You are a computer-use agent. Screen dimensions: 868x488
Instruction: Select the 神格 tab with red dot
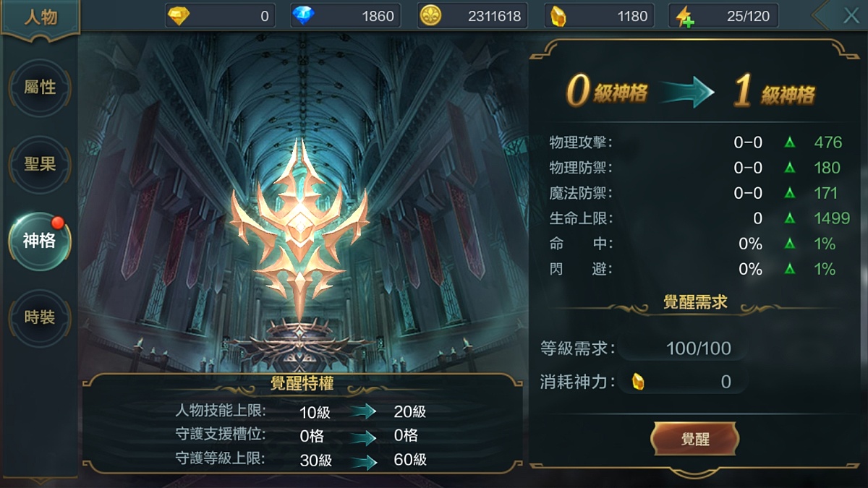pos(40,241)
